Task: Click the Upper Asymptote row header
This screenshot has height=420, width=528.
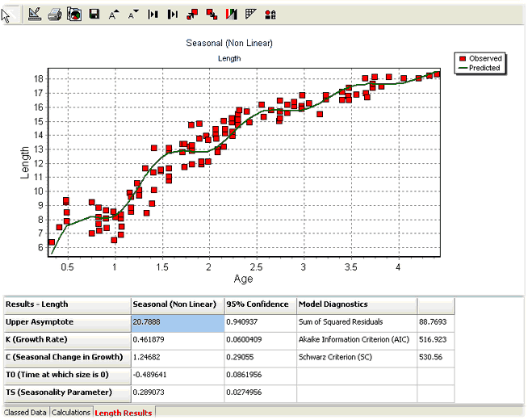Action: tap(67, 323)
